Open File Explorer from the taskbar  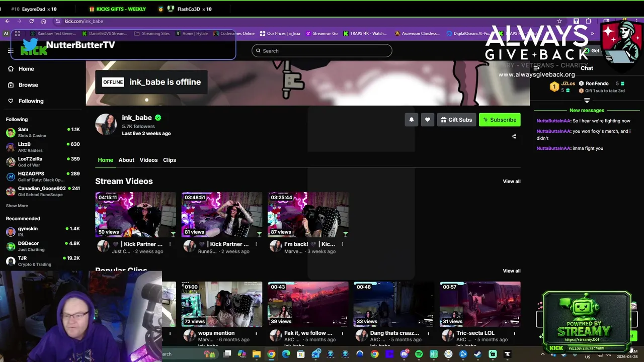(x=257, y=354)
